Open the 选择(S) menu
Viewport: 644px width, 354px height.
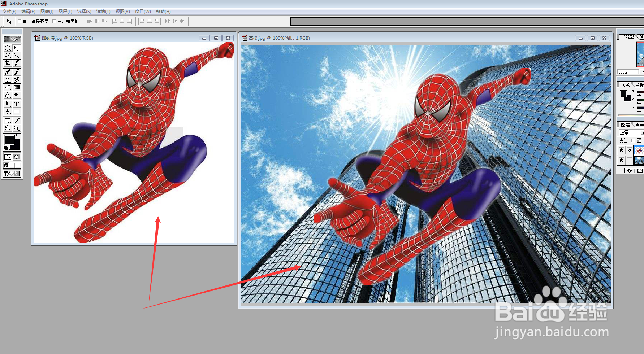click(84, 12)
